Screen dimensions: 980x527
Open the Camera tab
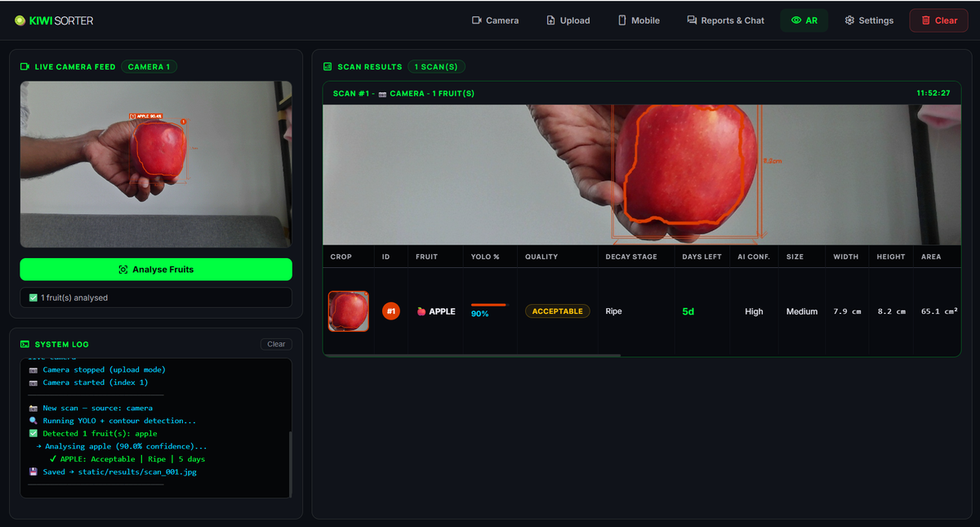[x=495, y=20]
